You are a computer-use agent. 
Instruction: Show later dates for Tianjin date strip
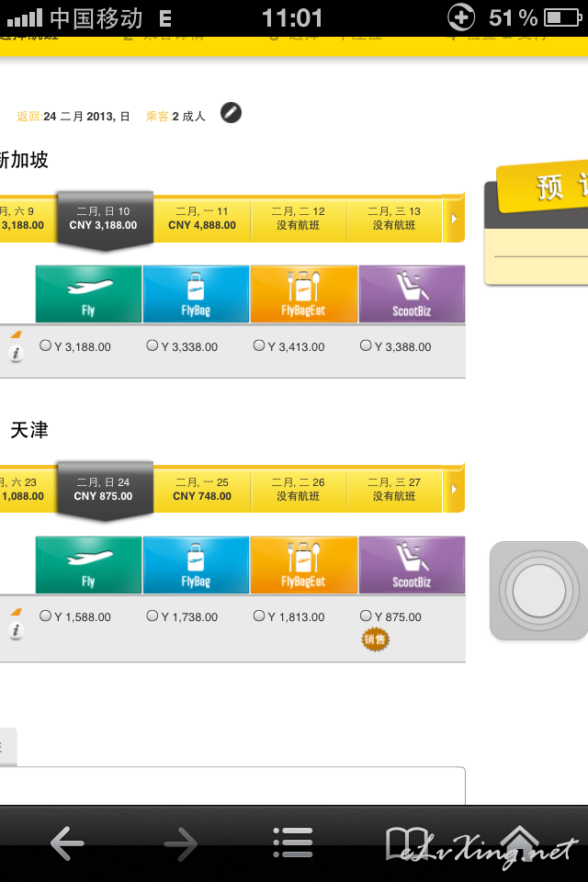(454, 489)
